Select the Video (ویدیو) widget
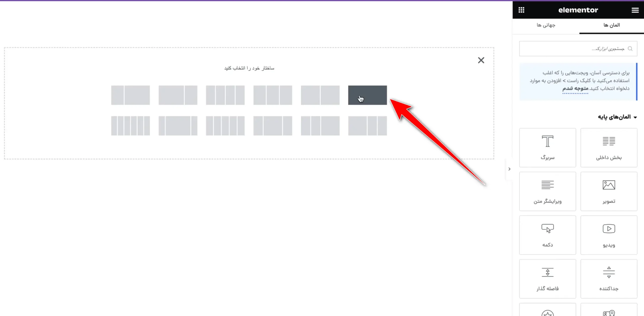This screenshot has height=316, width=644. [x=609, y=235]
